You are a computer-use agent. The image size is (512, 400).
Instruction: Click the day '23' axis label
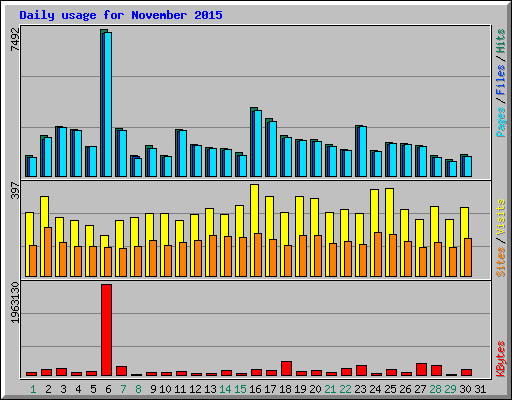(x=361, y=389)
